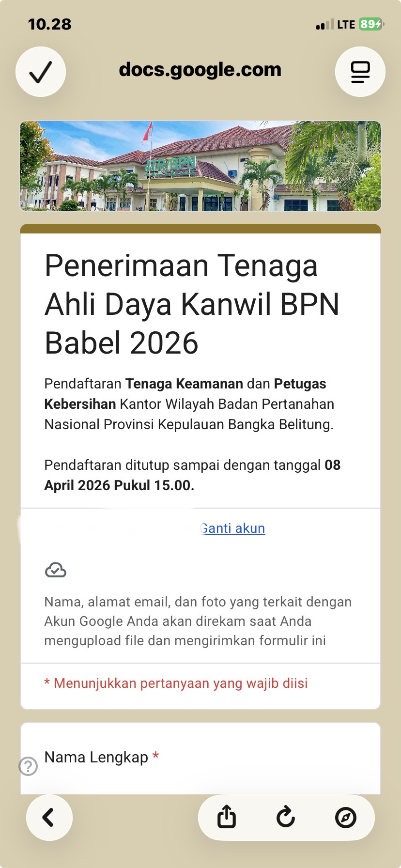Tap the cloud saved status icon

[56, 570]
